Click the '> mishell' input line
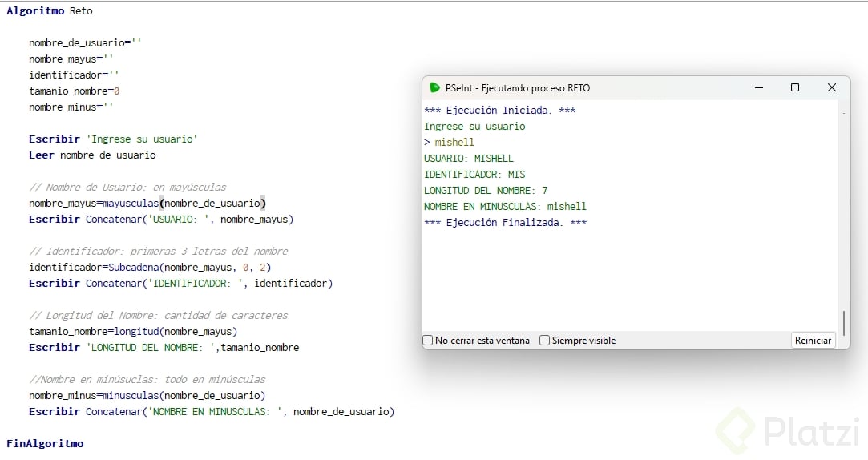 tap(449, 143)
